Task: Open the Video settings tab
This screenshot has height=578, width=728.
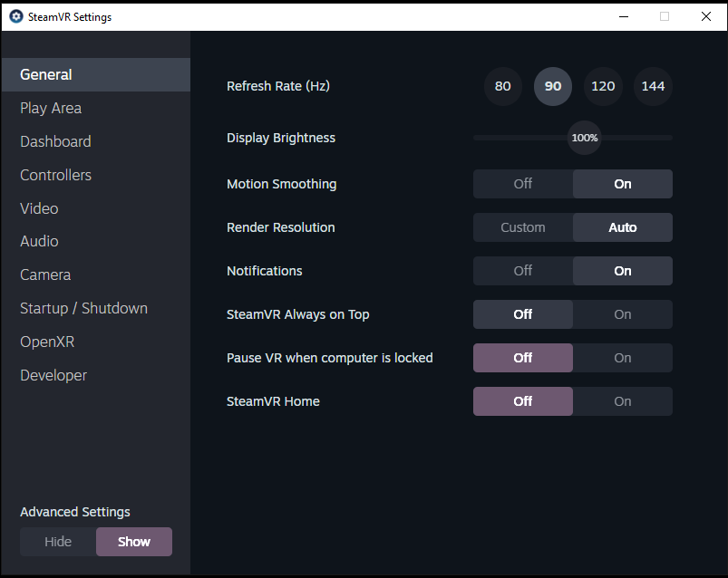Action: 96,208
